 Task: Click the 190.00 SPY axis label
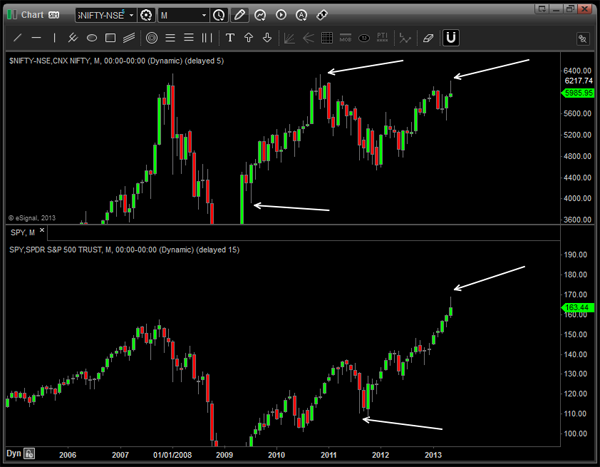(576, 255)
